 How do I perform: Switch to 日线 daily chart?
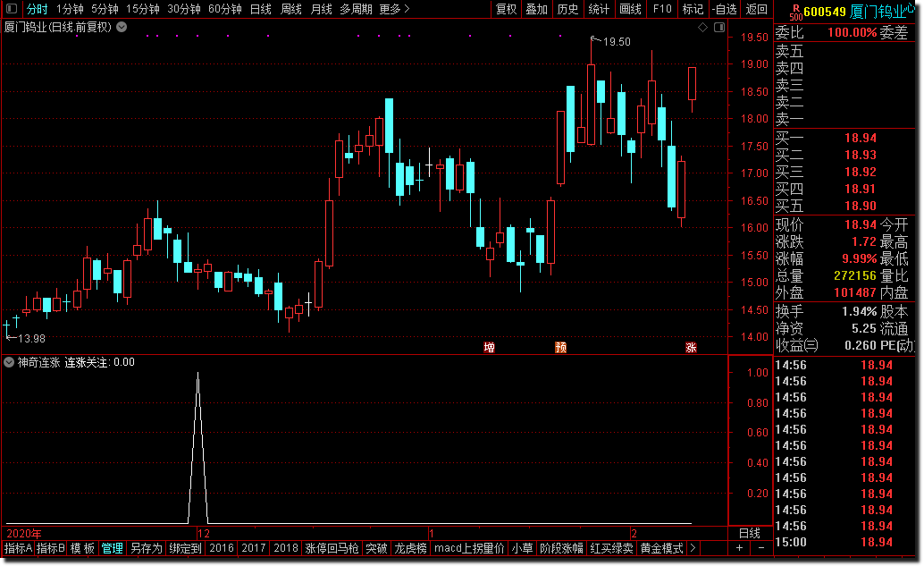260,9
